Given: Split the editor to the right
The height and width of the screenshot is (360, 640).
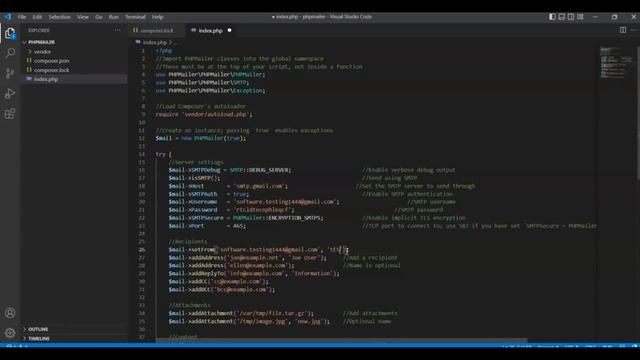Looking at the screenshot, I should click(x=623, y=30).
